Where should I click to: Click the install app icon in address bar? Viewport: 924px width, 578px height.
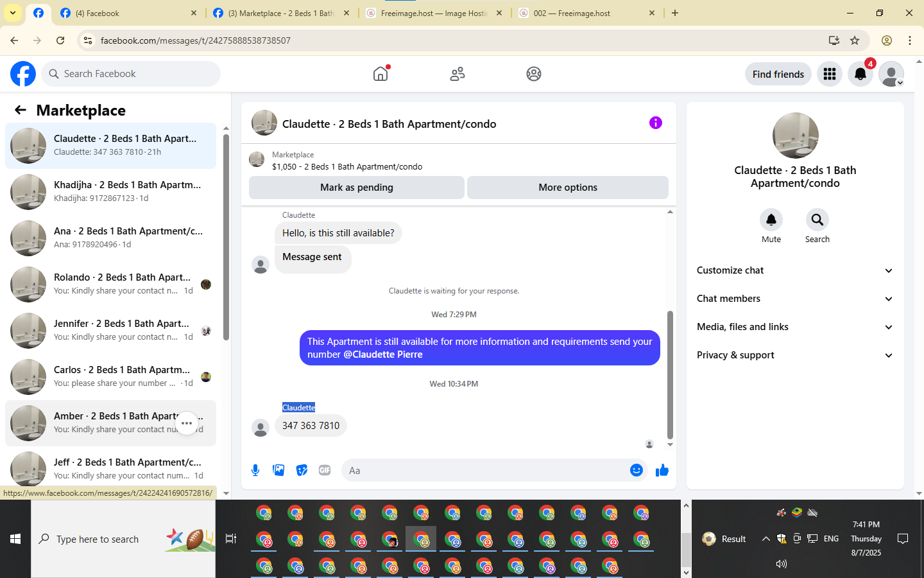(x=834, y=40)
